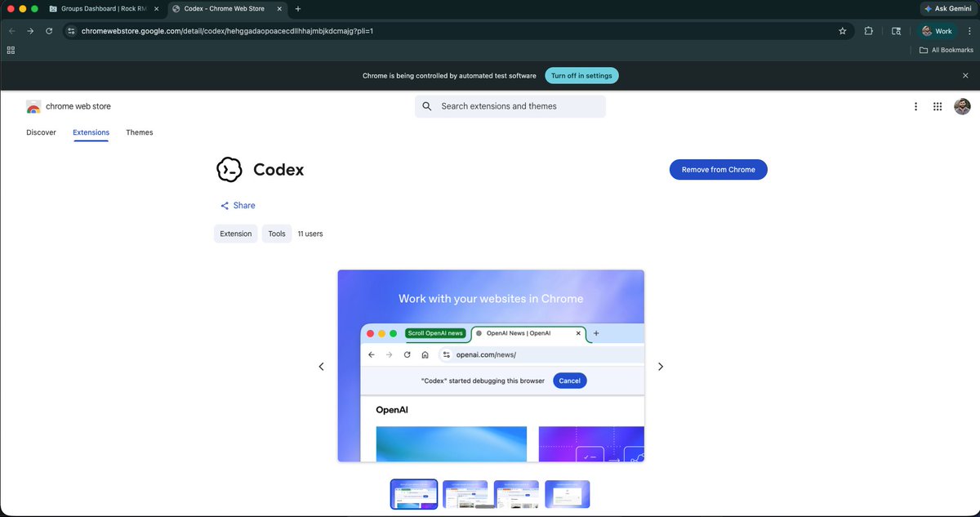Open the apps grid in bookmarks bar
This screenshot has height=517, width=980.
tap(11, 50)
